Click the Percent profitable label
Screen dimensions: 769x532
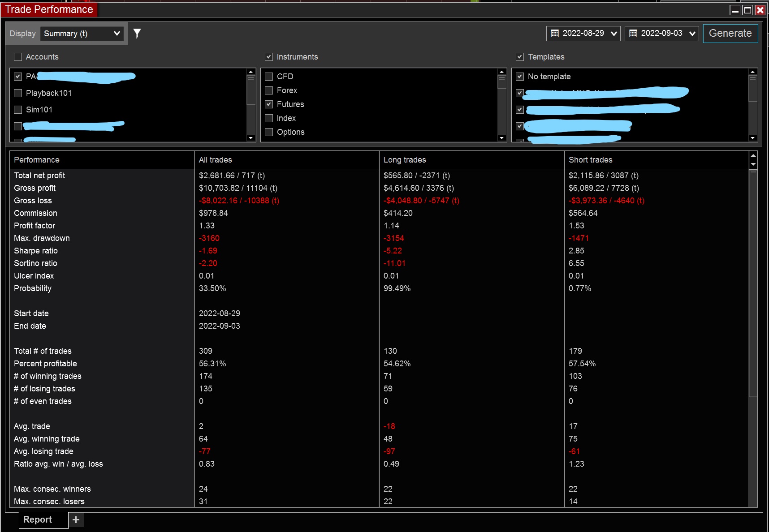(45, 364)
